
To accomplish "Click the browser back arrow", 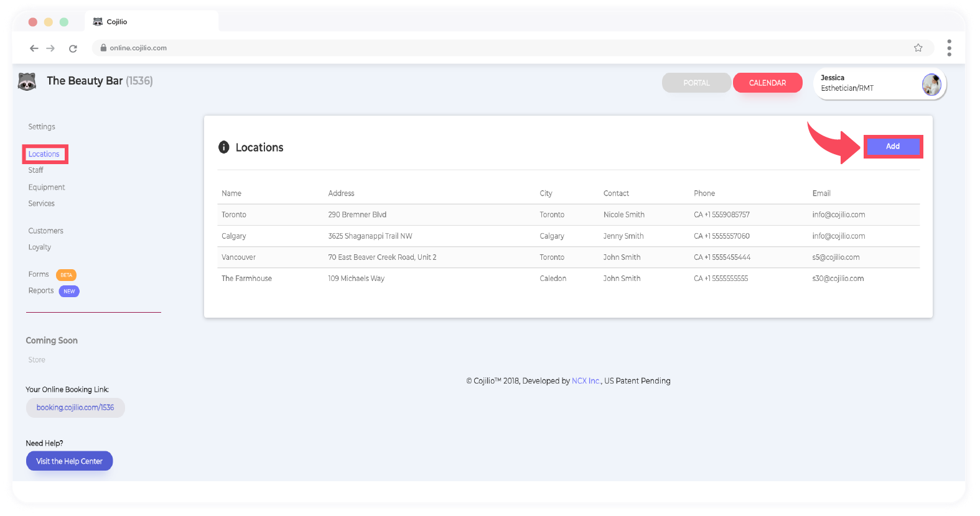I will point(34,48).
